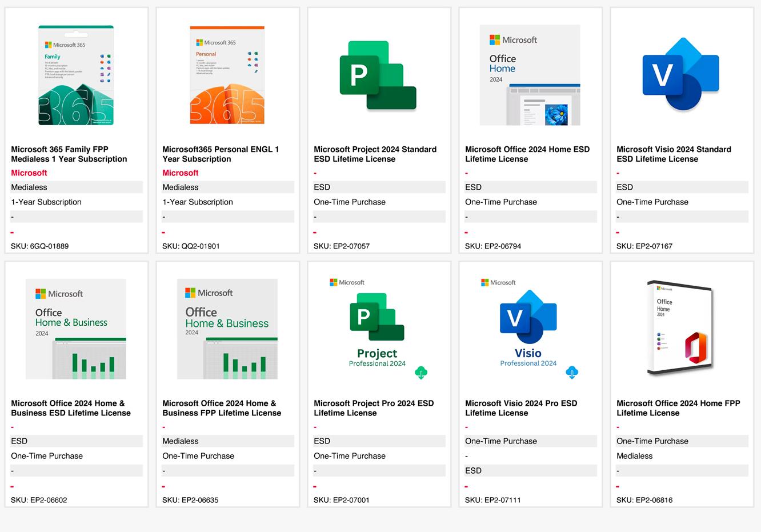Image resolution: width=761 pixels, height=532 pixels.
Task: Click Medialess in the 365 Personal card
Action: (181, 187)
